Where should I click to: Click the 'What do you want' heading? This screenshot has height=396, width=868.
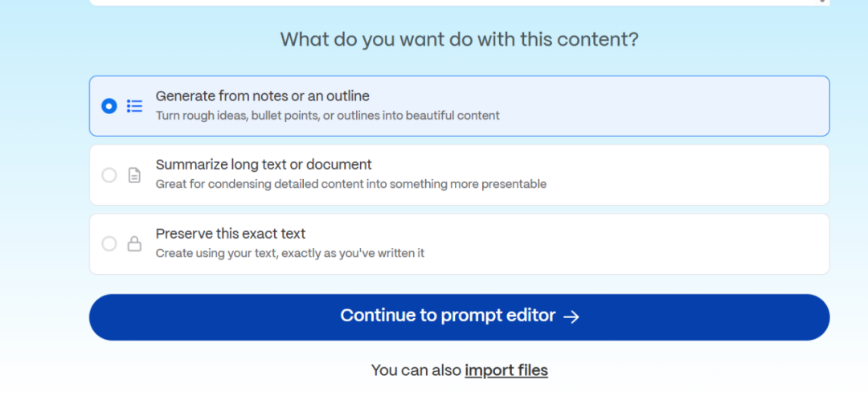coord(459,39)
